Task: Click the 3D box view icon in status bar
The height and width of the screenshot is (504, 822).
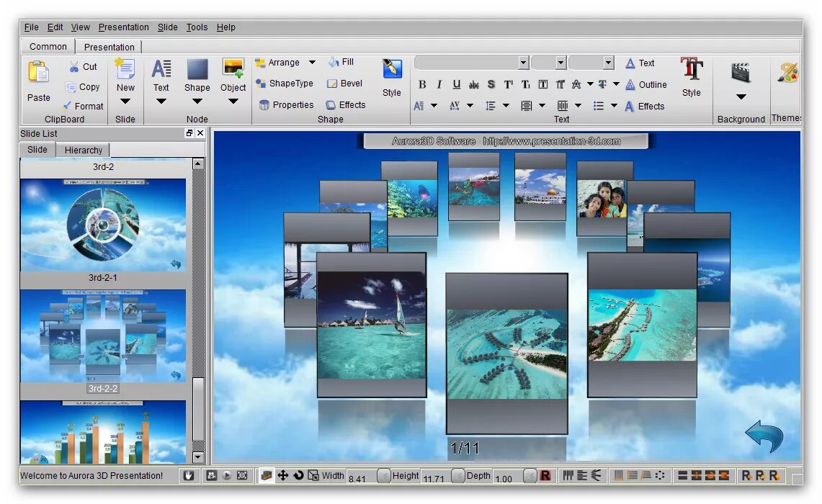Action: (x=267, y=475)
